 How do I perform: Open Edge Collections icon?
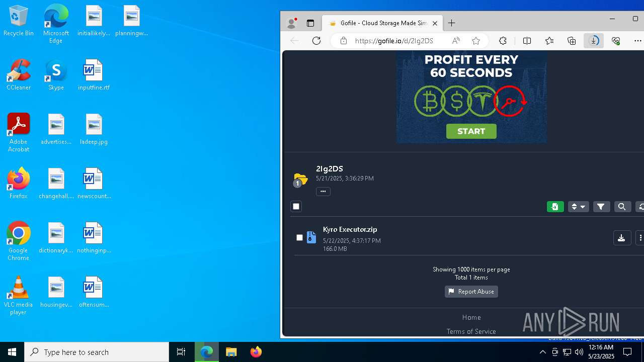(x=572, y=41)
